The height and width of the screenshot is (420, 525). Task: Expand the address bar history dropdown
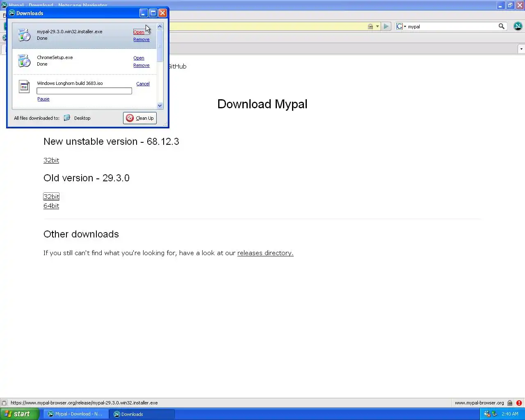tap(377, 26)
